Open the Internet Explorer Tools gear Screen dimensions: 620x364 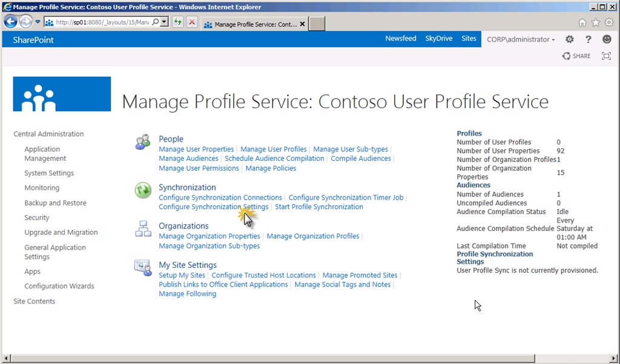[609, 22]
